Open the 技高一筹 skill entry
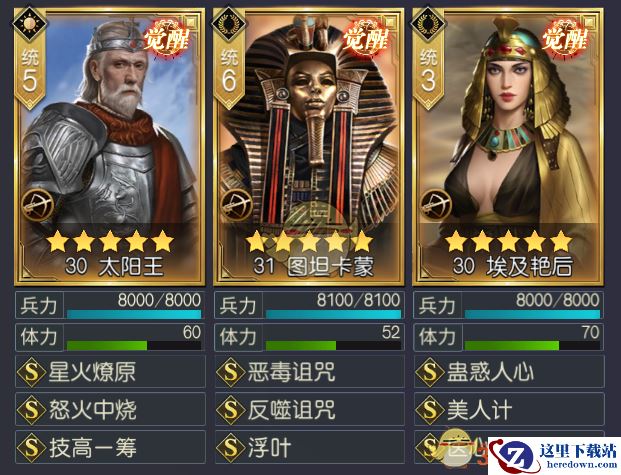 click(110, 447)
